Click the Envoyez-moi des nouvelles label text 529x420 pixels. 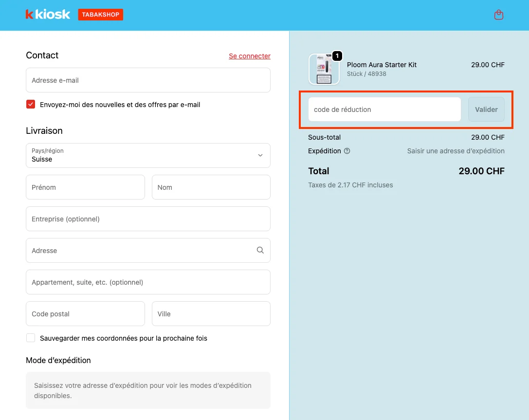pyautogui.click(x=120, y=105)
